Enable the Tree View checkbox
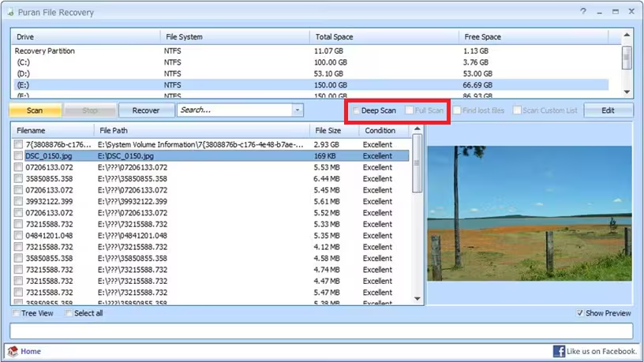The height and width of the screenshot is (362, 644). 16,313
